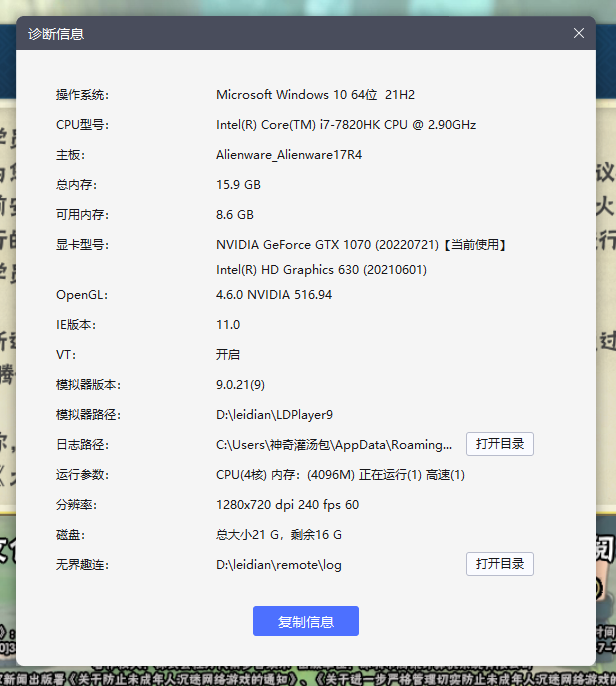The image size is (616, 686).
Task: Click the D:\leidian\LDPlayer9 path text
Action: pyautogui.click(x=274, y=415)
